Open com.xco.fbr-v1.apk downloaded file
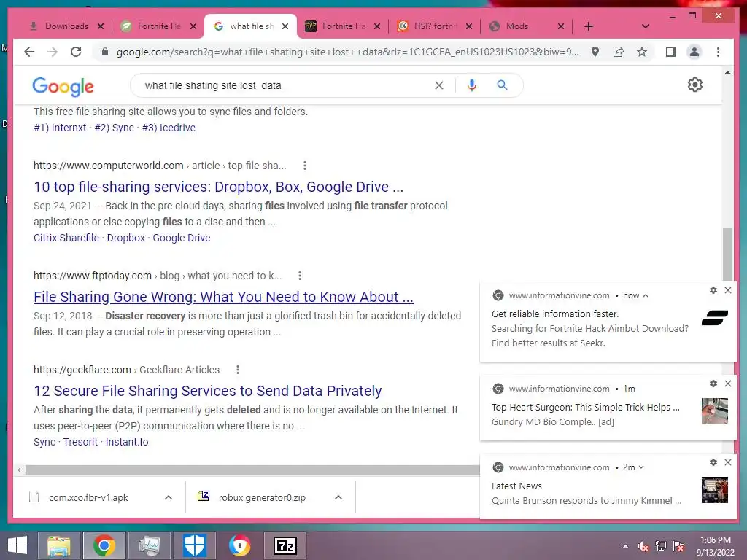The image size is (747, 560). (88, 497)
